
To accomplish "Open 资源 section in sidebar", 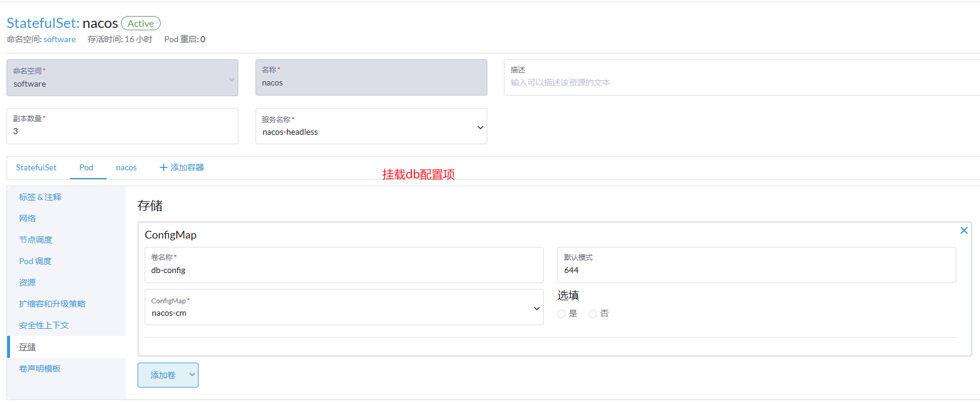I will click(x=27, y=282).
